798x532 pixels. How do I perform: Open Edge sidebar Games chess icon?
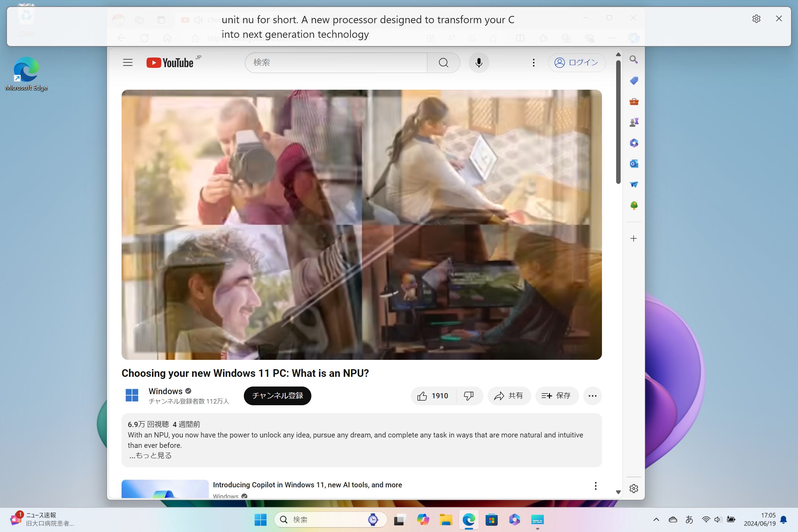[x=634, y=122]
